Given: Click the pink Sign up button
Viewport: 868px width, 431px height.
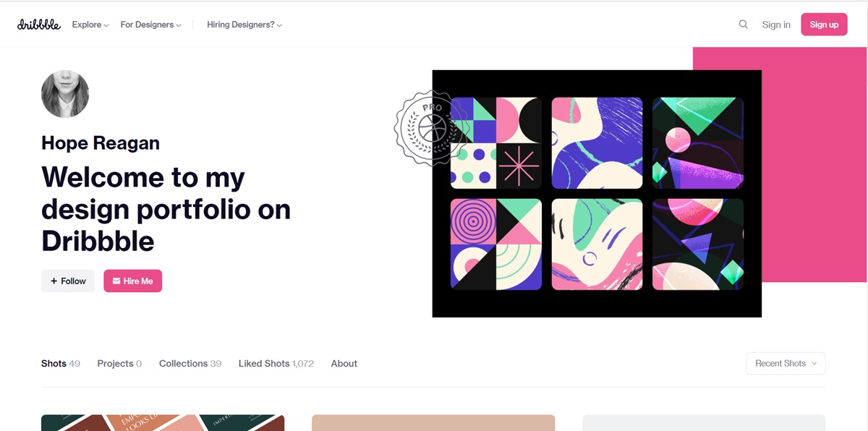Looking at the screenshot, I should (824, 25).
